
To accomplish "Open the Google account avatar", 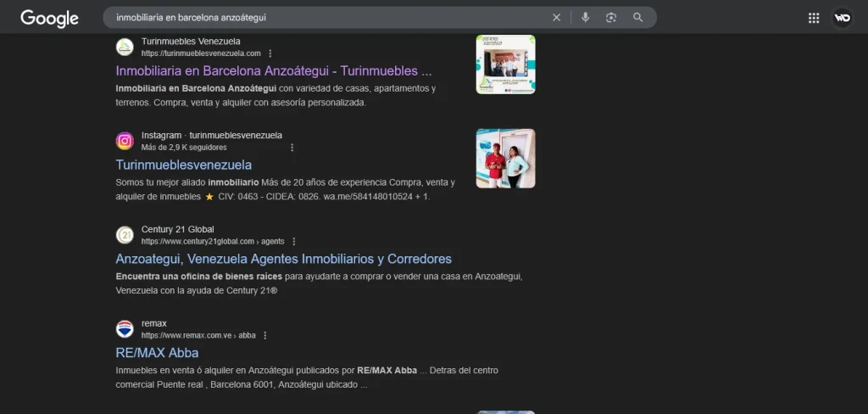I will point(843,19).
